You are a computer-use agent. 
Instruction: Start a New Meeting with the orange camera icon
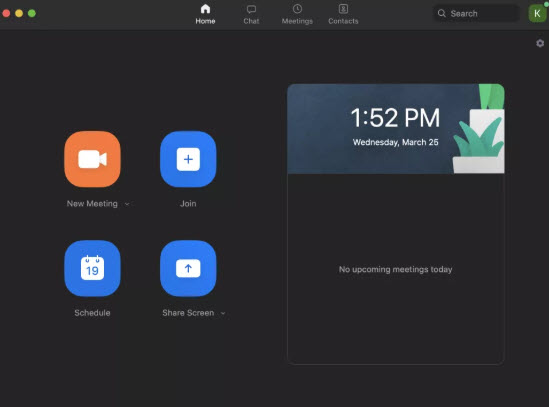pyautogui.click(x=92, y=159)
